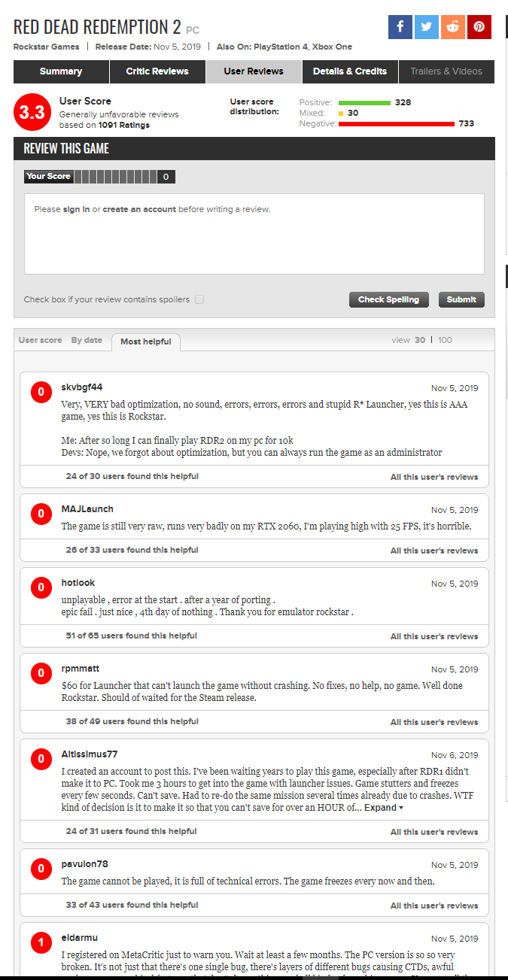The width and height of the screenshot is (508, 980).
Task: View all of hotlook's reviews
Action: pos(433,636)
